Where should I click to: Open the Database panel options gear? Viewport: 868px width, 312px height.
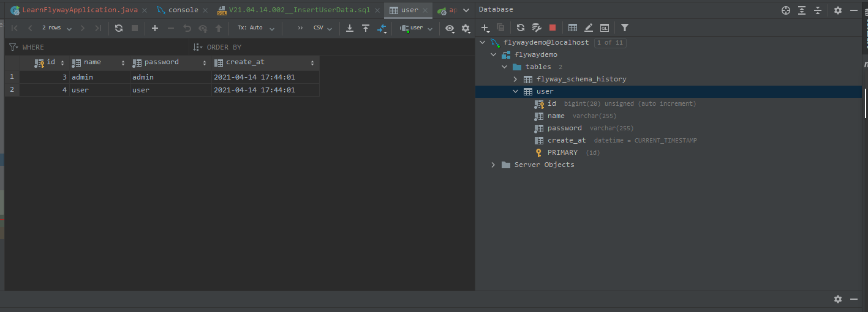point(838,10)
